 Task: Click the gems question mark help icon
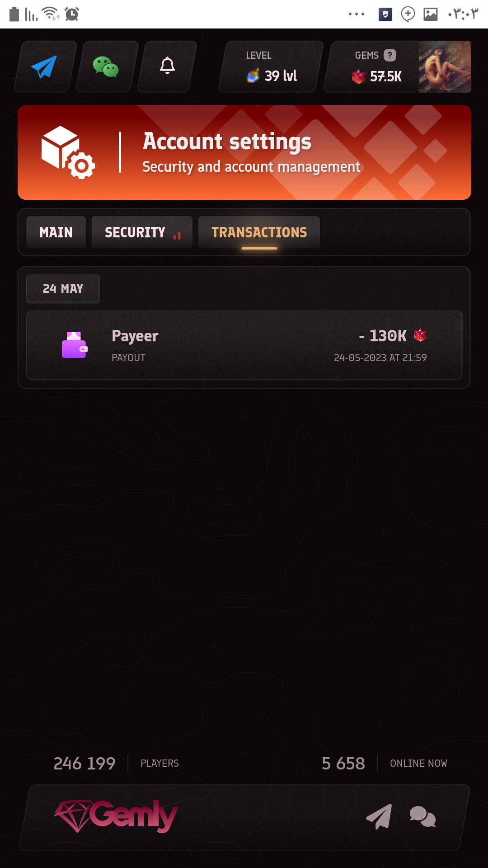pos(390,55)
